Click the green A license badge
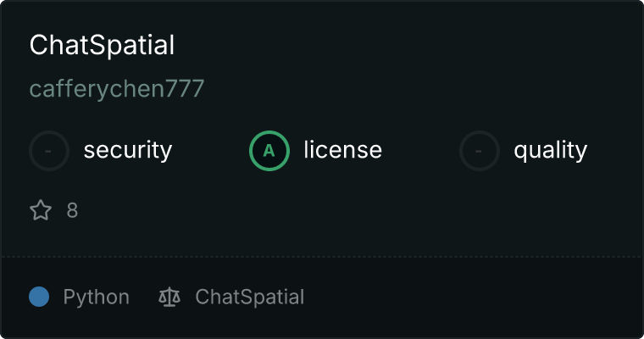The height and width of the screenshot is (339, 644). click(x=269, y=151)
